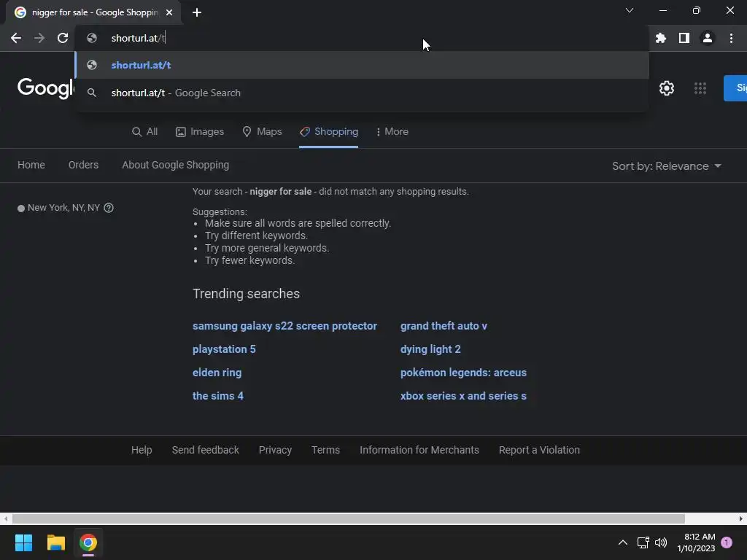Screen dimensions: 747x560
Task: Open the Chrome profile avatar
Action: pos(708,38)
